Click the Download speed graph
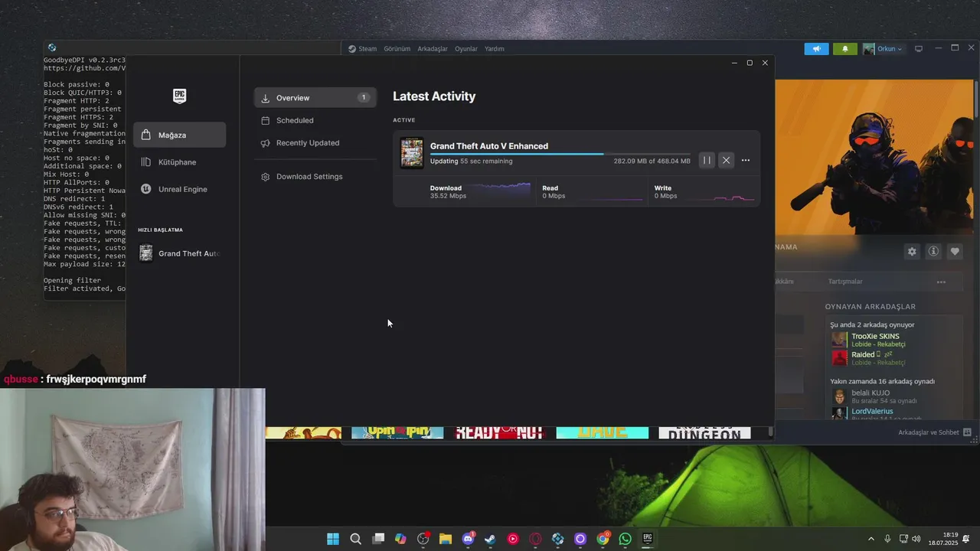Screen dimensions: 980x551 pyautogui.click(x=501, y=191)
